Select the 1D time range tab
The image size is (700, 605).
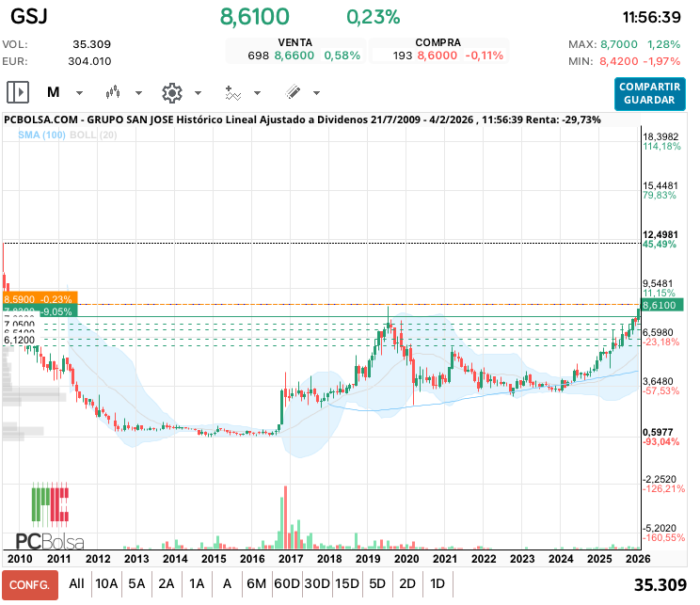point(437,583)
